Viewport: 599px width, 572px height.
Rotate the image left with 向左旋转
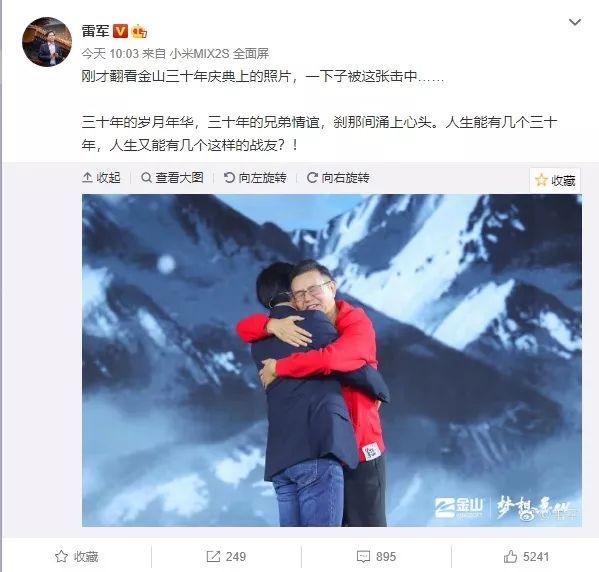coord(255,178)
